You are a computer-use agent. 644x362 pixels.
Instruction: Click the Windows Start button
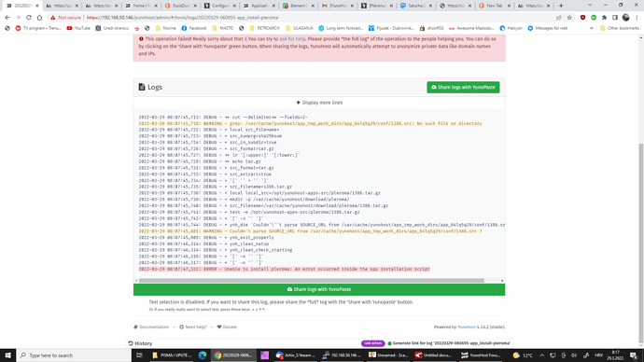point(7,355)
